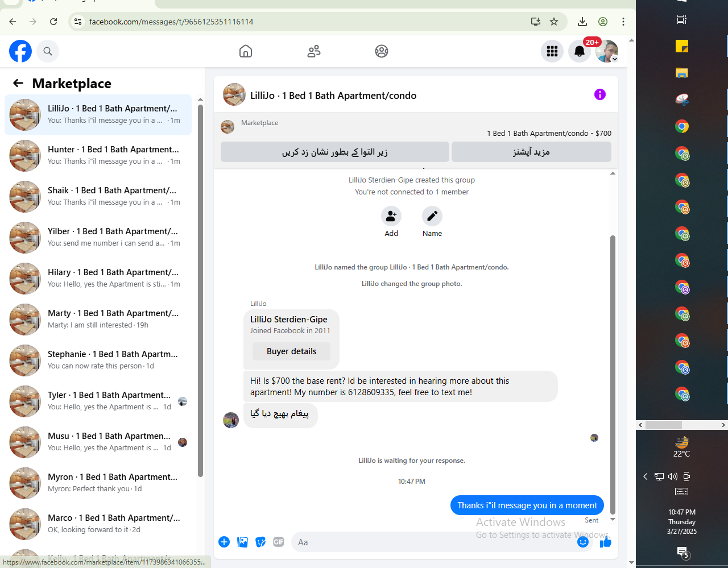Open the taskbar clock and date

click(x=682, y=522)
